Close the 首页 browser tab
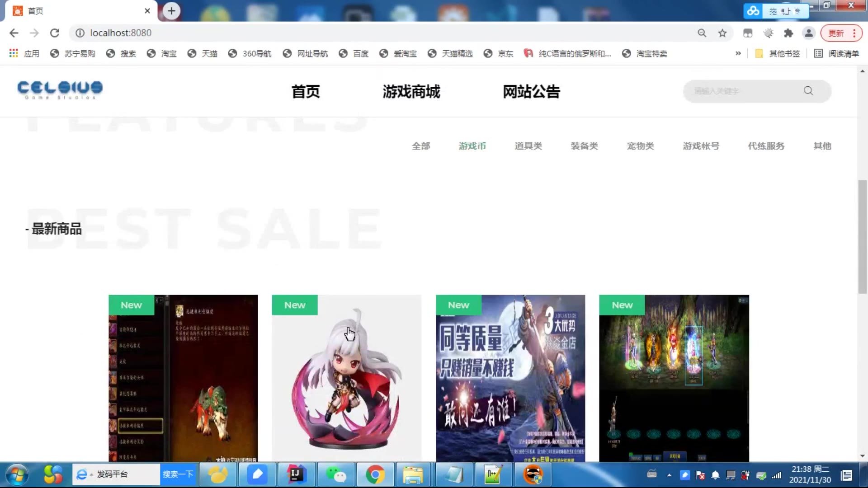 (147, 11)
